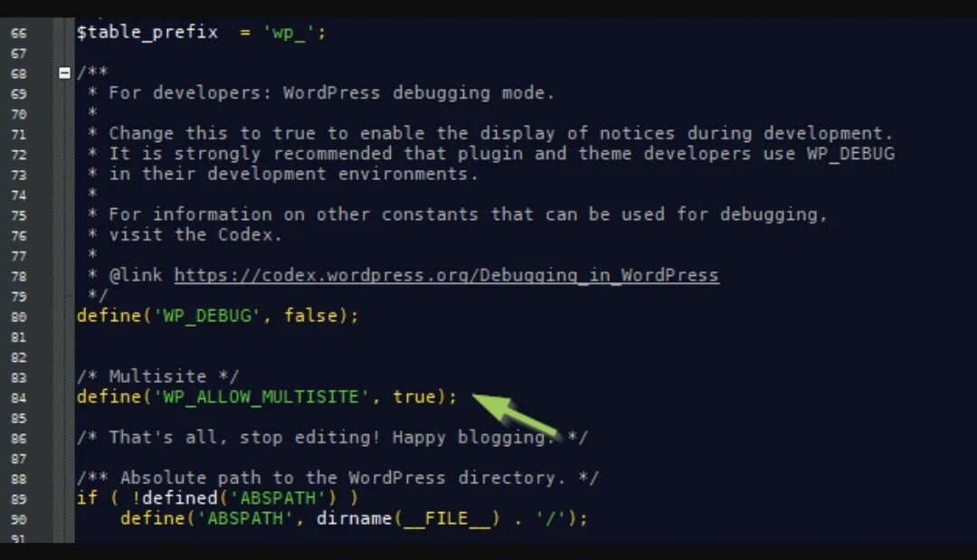Click the define('WP_DEBUG', false); statement
Screen dimensions: 977x560
[218, 316]
